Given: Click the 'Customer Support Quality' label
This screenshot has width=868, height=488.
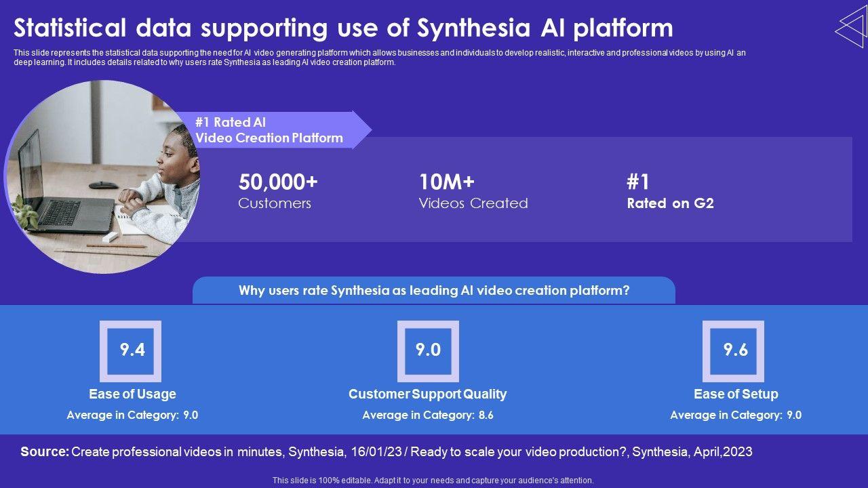Looking at the screenshot, I should pyautogui.click(x=427, y=394).
